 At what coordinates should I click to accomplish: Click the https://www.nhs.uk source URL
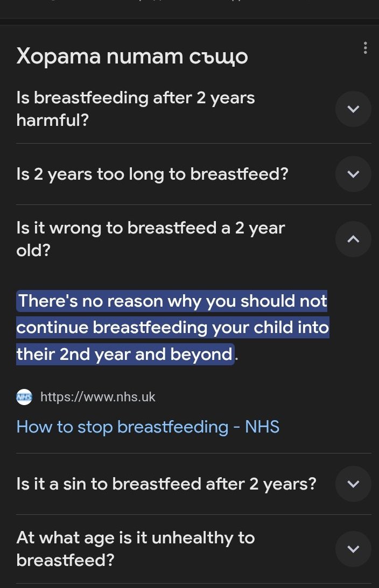click(98, 398)
